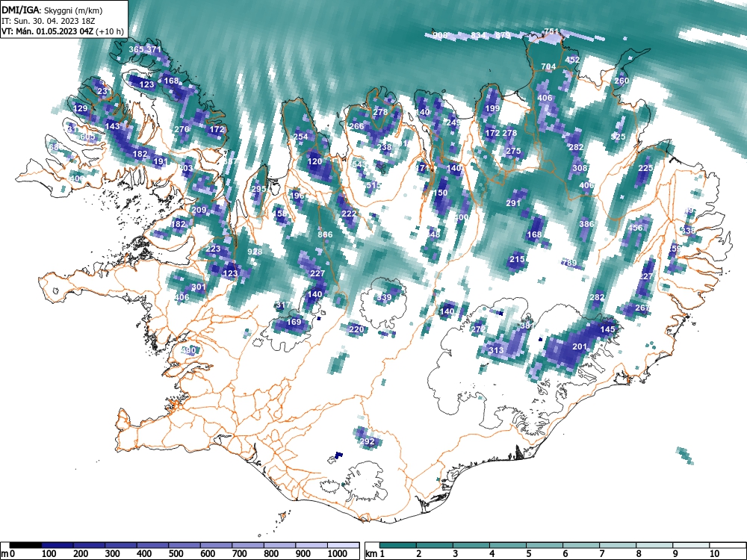Click visibility value 276
The image size is (747, 560).
(x=182, y=129)
